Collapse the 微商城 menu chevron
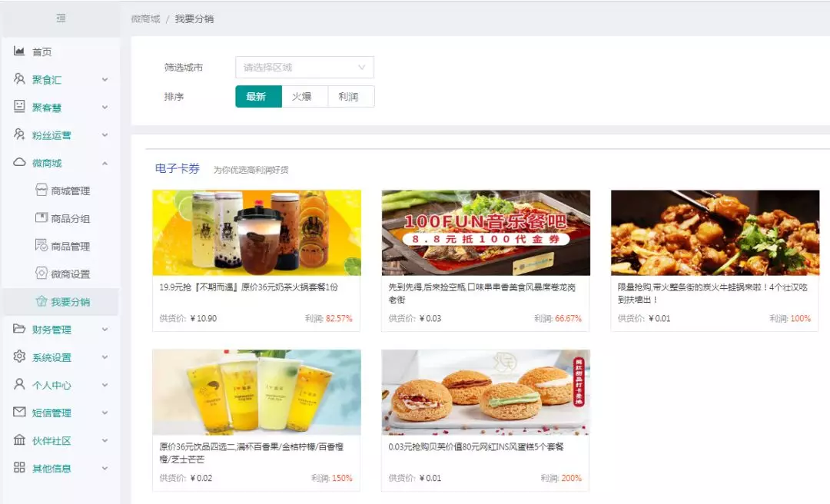 105,163
